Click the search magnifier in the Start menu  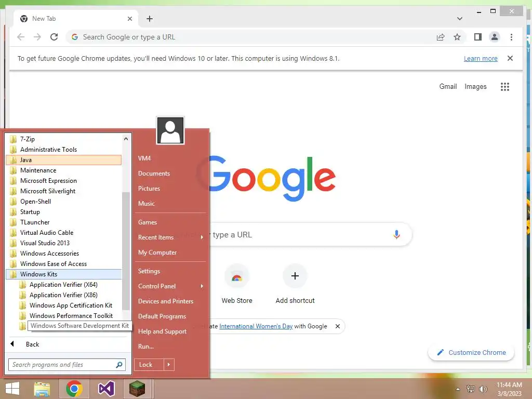coord(119,365)
